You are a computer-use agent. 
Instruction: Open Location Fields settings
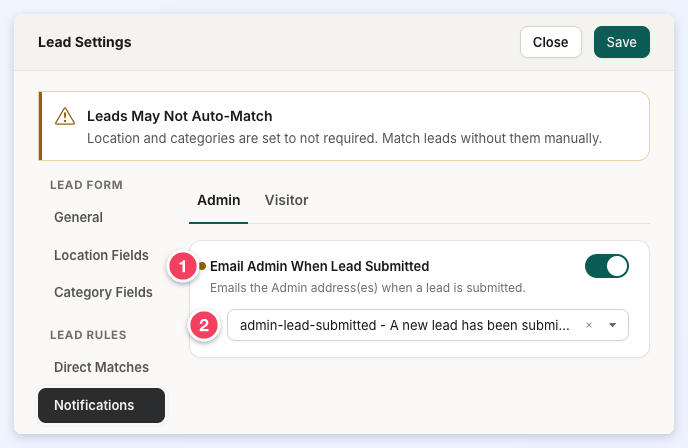pyautogui.click(x=101, y=255)
